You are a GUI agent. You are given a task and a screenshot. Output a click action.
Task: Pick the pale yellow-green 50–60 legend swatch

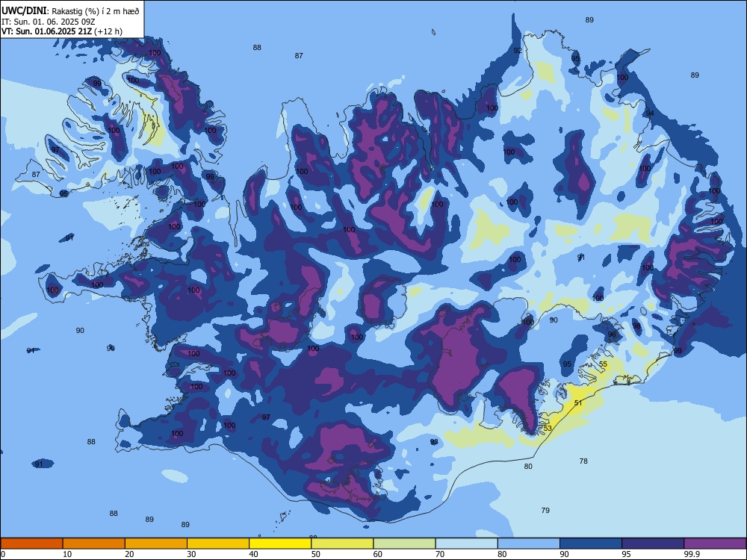(342, 544)
